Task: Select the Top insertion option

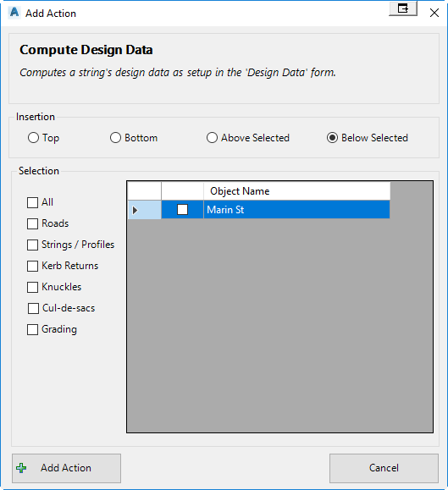Action: [x=33, y=138]
